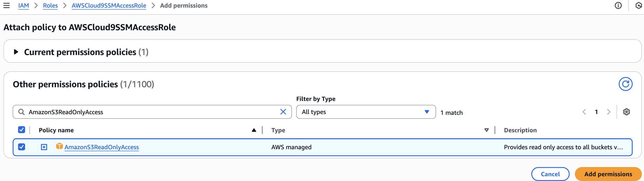Image resolution: width=644 pixels, height=181 pixels.
Task: Go to IAM breadcrumb
Action: coord(23,5)
